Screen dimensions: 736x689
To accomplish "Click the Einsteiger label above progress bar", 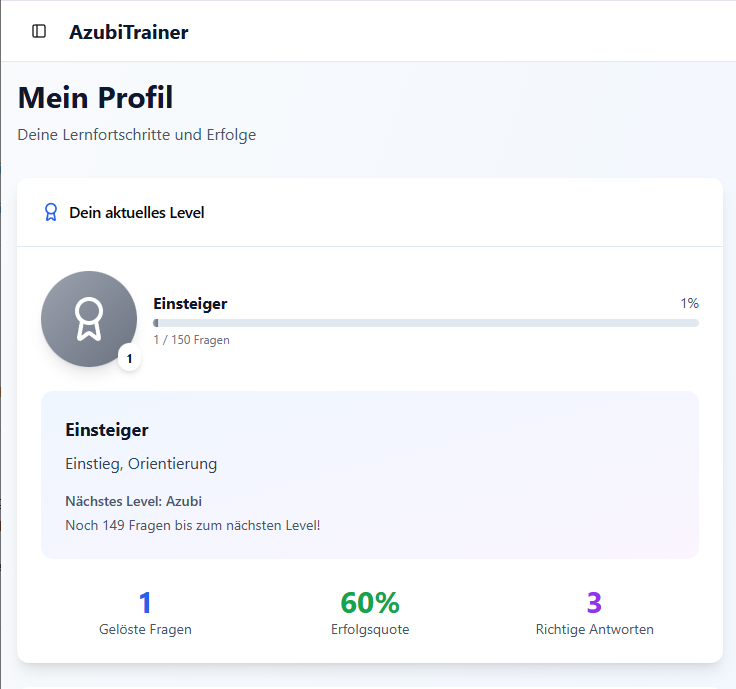I will click(x=190, y=304).
